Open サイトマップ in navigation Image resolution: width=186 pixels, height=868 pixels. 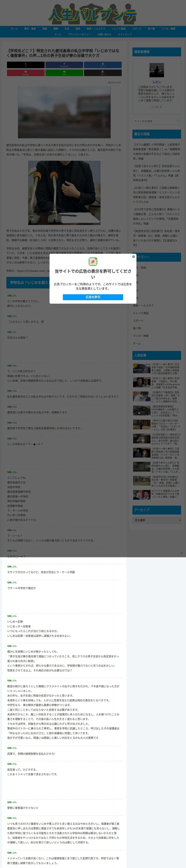(125, 34)
